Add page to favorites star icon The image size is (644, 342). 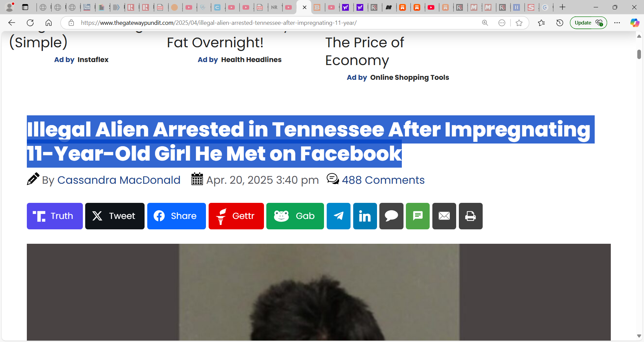tap(519, 23)
